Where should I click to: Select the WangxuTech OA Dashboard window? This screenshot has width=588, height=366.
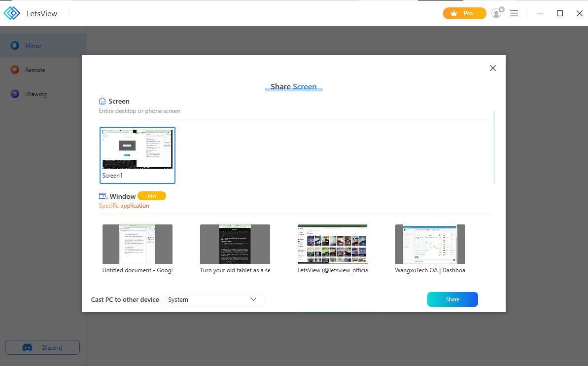[430, 244]
